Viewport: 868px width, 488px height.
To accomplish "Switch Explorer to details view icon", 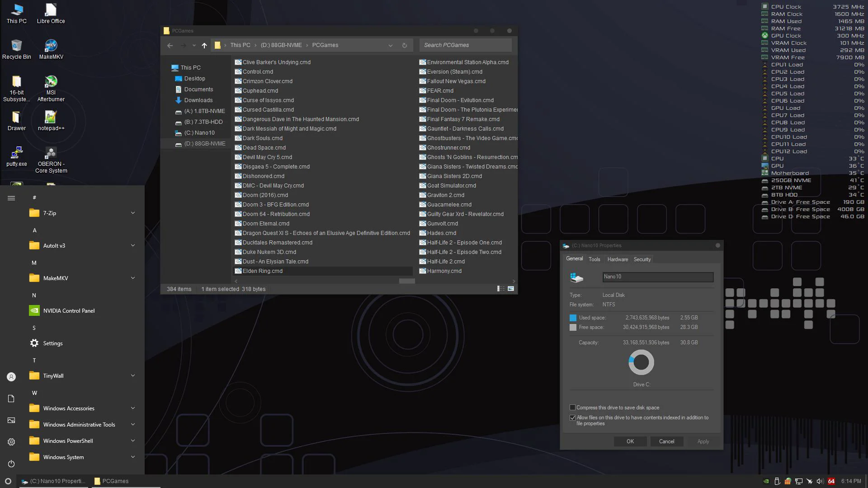I will [x=501, y=289].
